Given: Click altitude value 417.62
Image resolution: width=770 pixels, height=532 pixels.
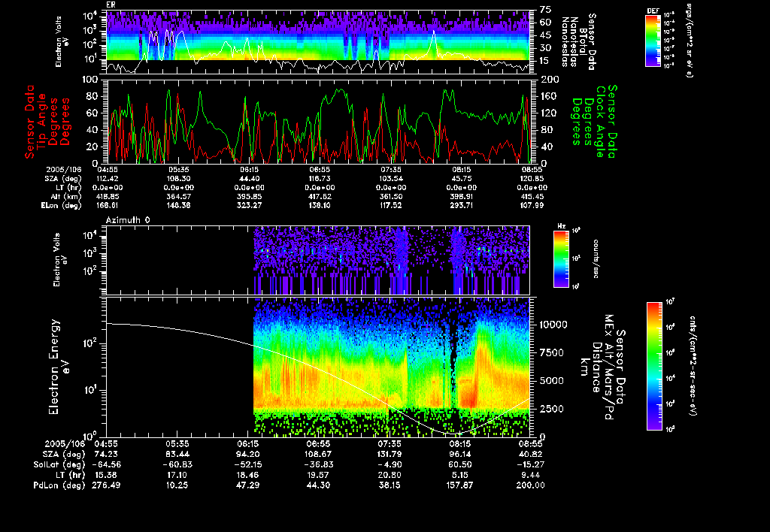Looking at the screenshot, I should point(320,196).
